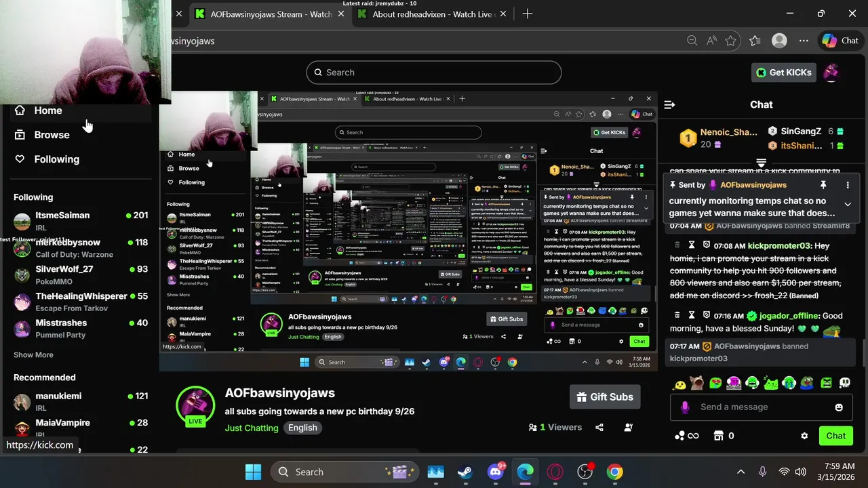The width and height of the screenshot is (868, 488).
Task: Expand Show More followed channels
Action: click(33, 355)
